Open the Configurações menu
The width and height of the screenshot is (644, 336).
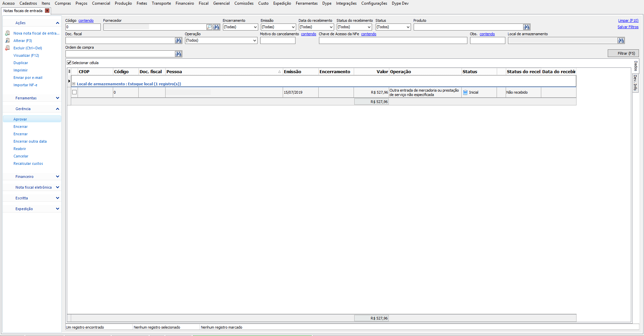[374, 3]
